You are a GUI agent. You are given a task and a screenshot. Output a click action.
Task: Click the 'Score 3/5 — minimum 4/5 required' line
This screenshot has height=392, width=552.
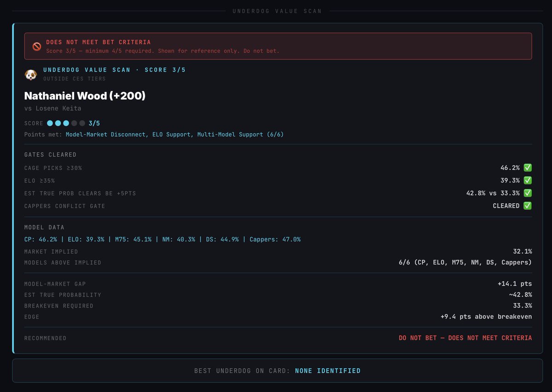point(163,51)
